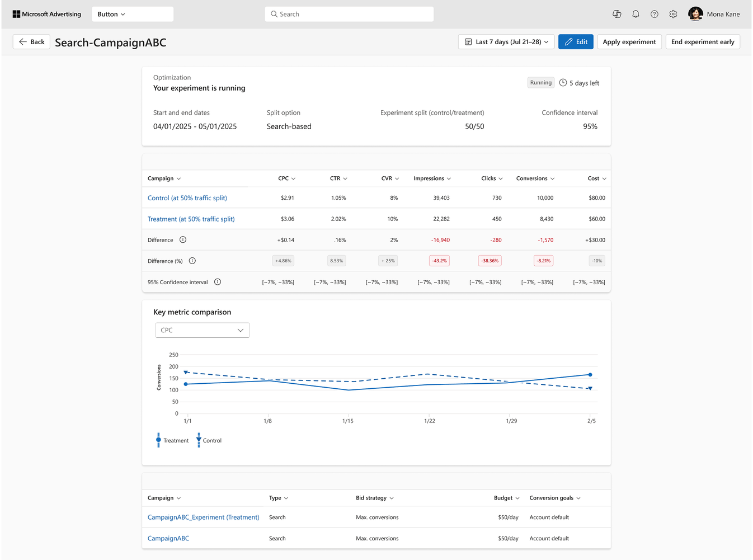Click the clock icon beside 5 days left

coord(563,83)
